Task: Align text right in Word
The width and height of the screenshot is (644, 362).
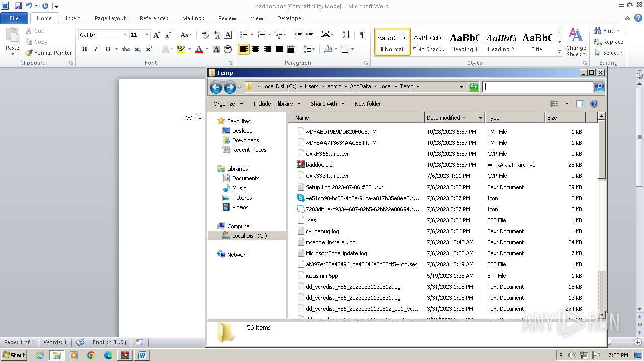Action: [x=267, y=49]
